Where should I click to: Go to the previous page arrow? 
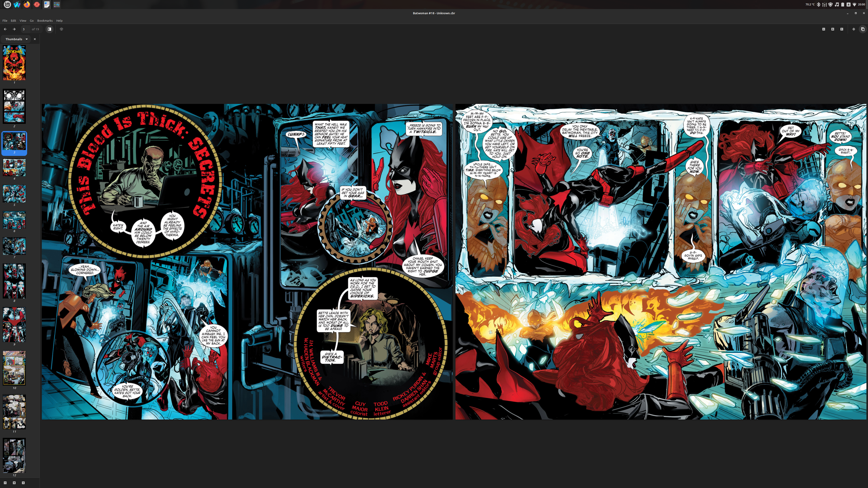[x=5, y=29]
